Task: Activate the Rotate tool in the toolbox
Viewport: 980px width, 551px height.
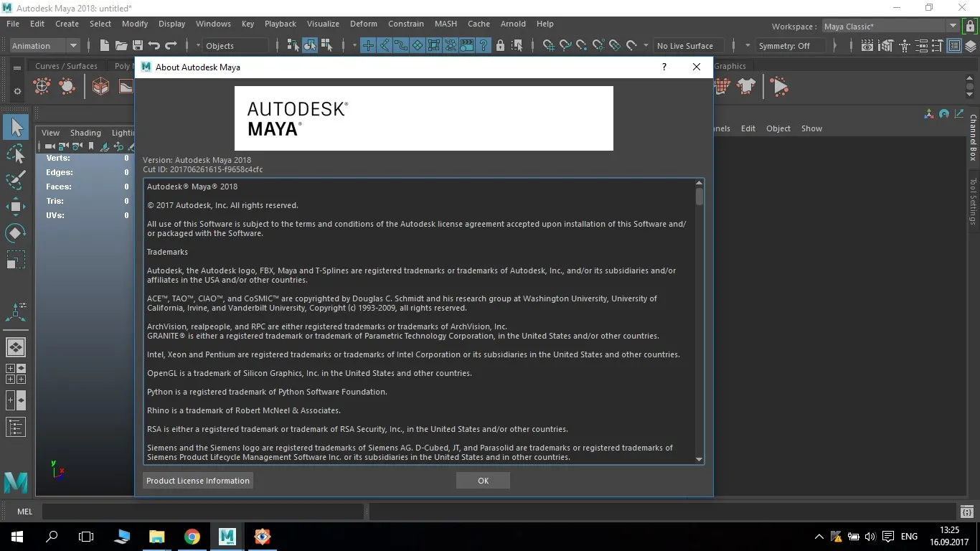Action: (x=16, y=233)
